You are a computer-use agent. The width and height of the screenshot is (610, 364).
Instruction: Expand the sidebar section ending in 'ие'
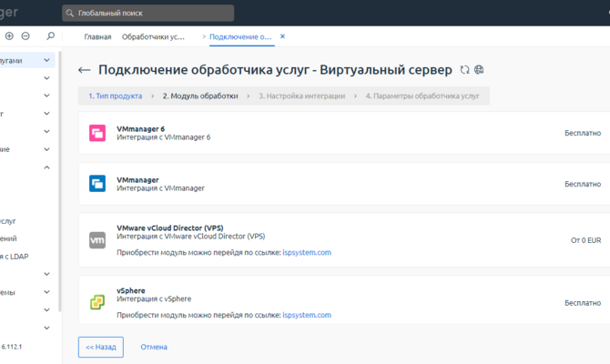coord(46,149)
